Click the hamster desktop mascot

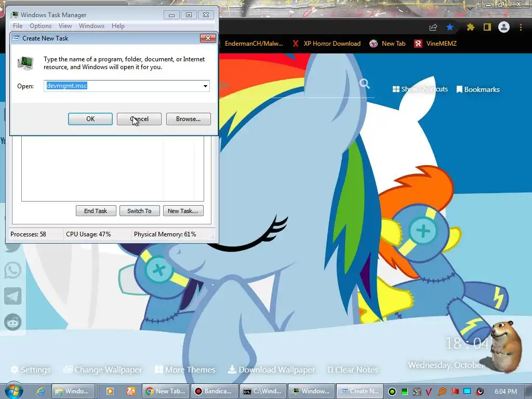coord(506,346)
